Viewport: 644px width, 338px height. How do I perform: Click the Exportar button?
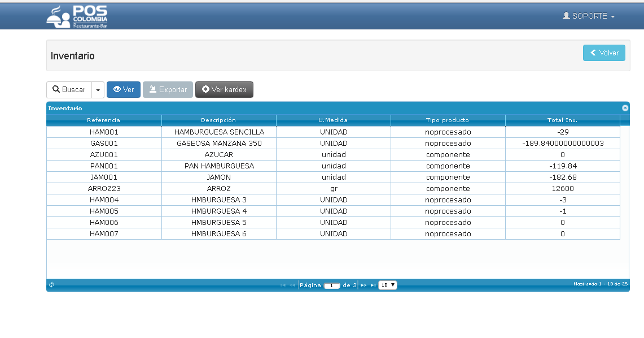pos(168,90)
